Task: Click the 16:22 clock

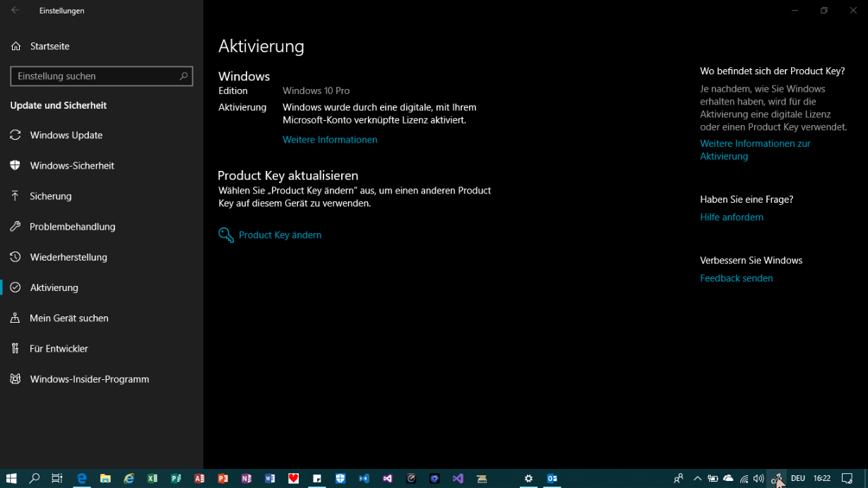Action: 822,479
